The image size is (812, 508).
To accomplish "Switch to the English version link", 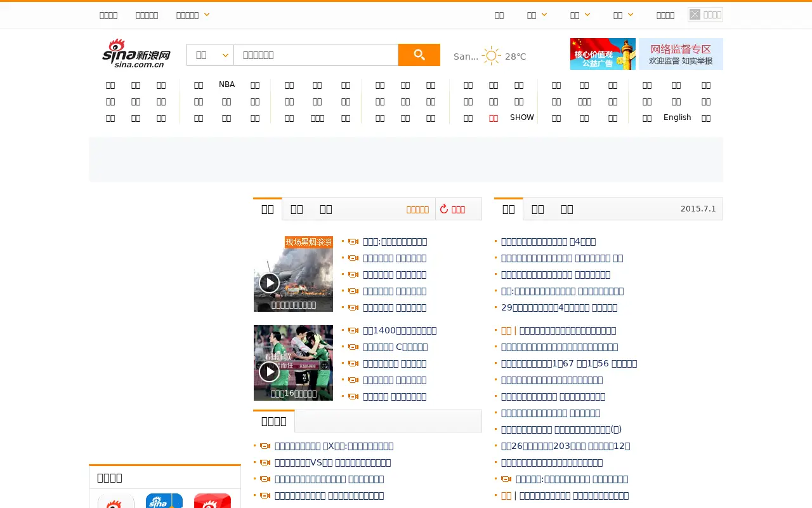I will [x=677, y=117].
